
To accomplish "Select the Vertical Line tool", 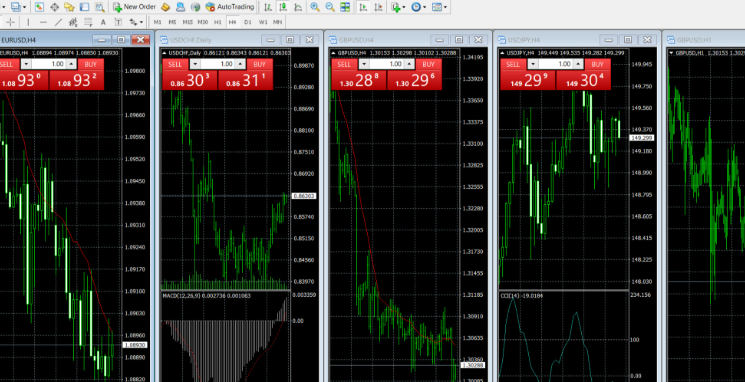I will pos(28,22).
